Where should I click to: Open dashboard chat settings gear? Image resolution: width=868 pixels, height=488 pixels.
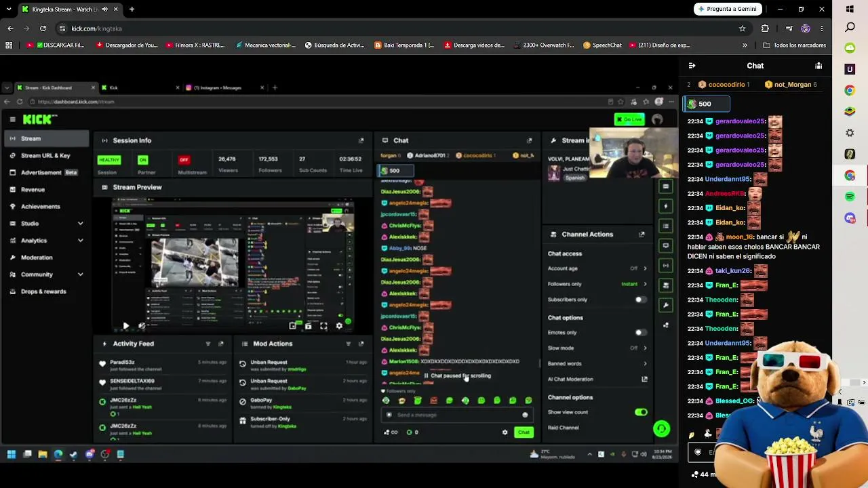click(x=505, y=432)
